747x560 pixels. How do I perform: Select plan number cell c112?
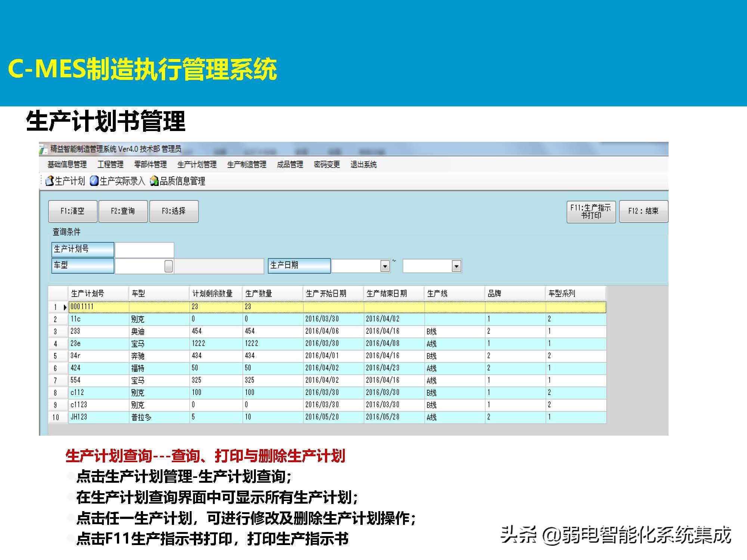(x=99, y=393)
